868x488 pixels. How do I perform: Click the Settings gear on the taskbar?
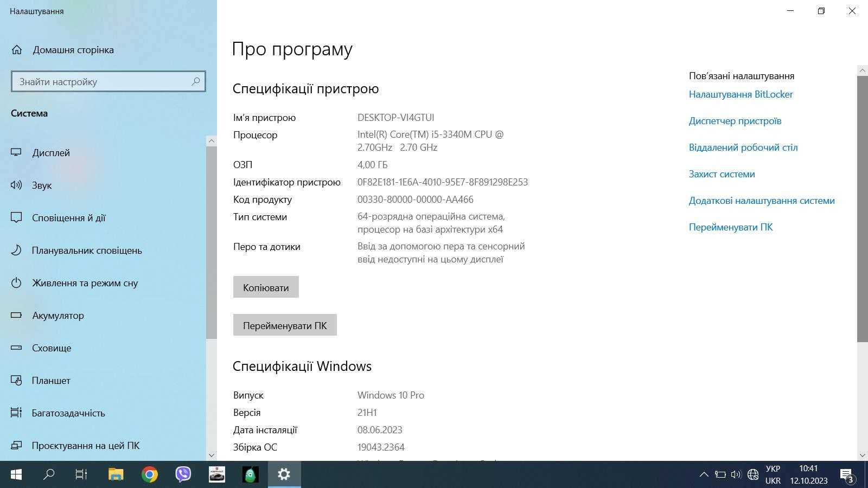click(284, 474)
